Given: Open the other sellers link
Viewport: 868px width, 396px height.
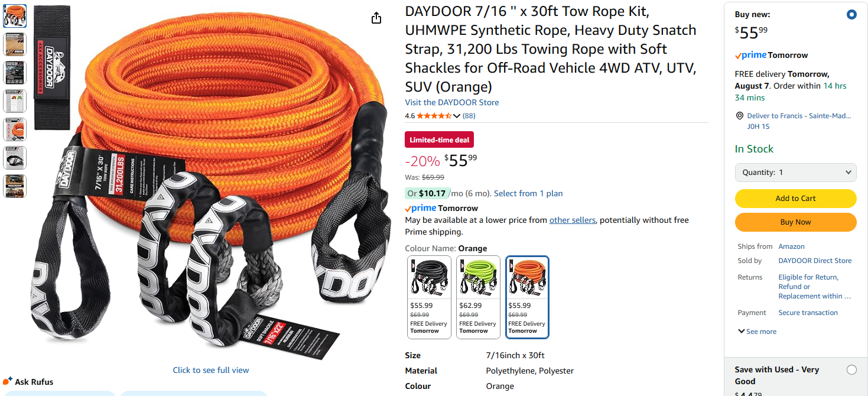Looking at the screenshot, I should click(x=573, y=220).
